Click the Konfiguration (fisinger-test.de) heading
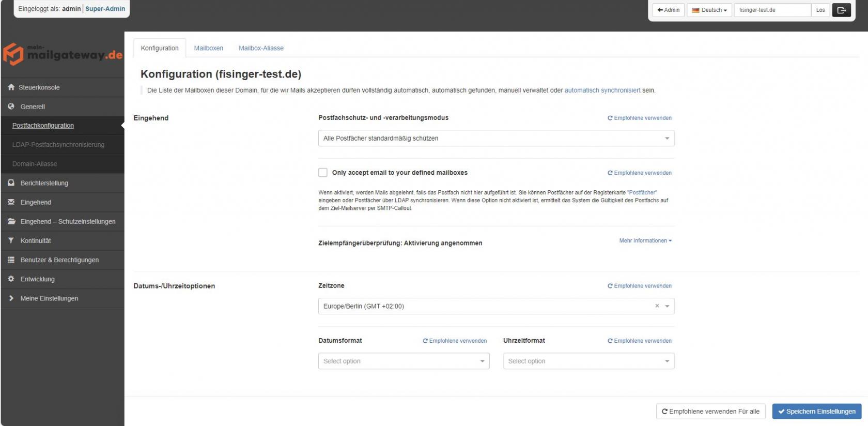The height and width of the screenshot is (426, 868). [x=221, y=74]
